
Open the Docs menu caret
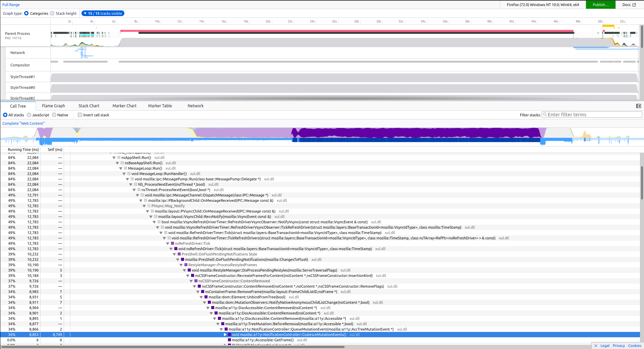click(635, 5)
